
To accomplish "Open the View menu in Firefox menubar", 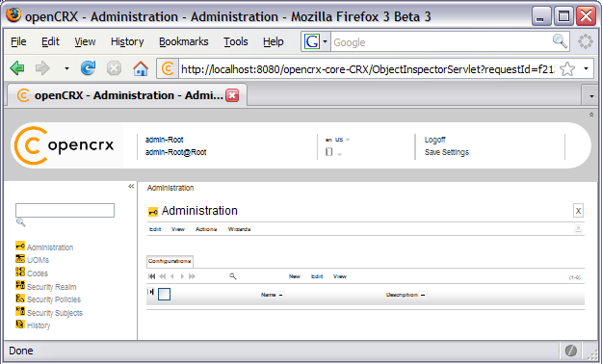I will tap(85, 41).
